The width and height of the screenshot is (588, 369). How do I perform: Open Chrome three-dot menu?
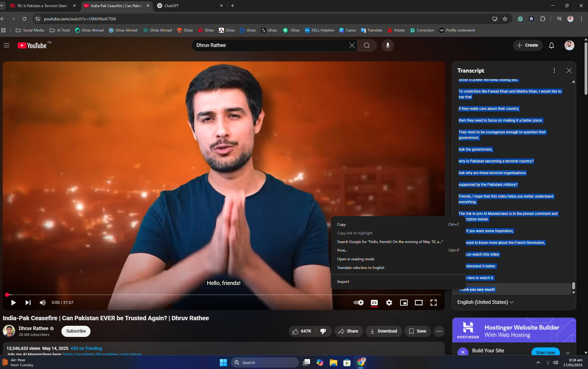point(582,19)
